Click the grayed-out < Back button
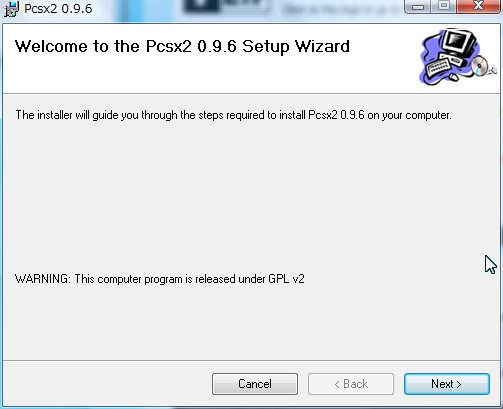Screen dimensions: 503x409 click(351, 384)
